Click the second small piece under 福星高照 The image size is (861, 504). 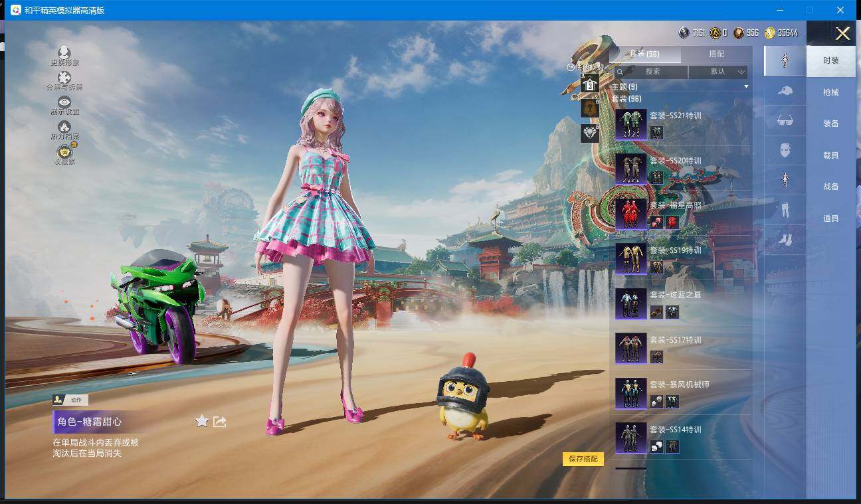(672, 222)
